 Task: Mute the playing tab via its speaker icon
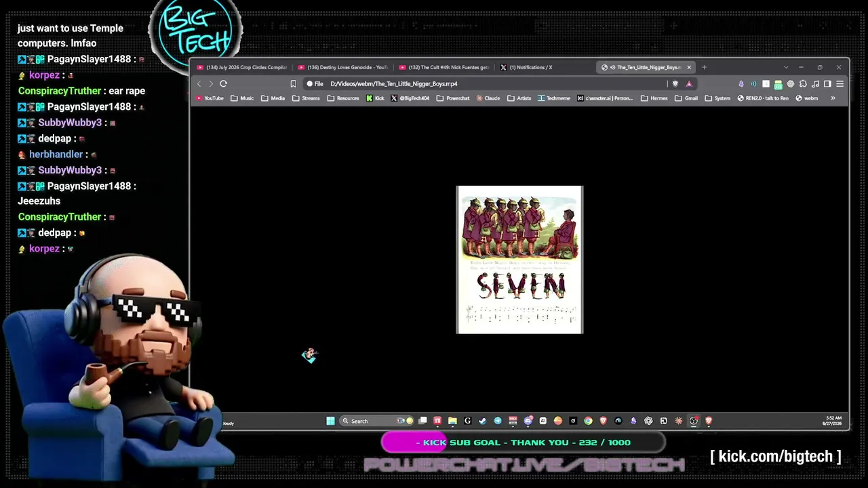(612, 67)
